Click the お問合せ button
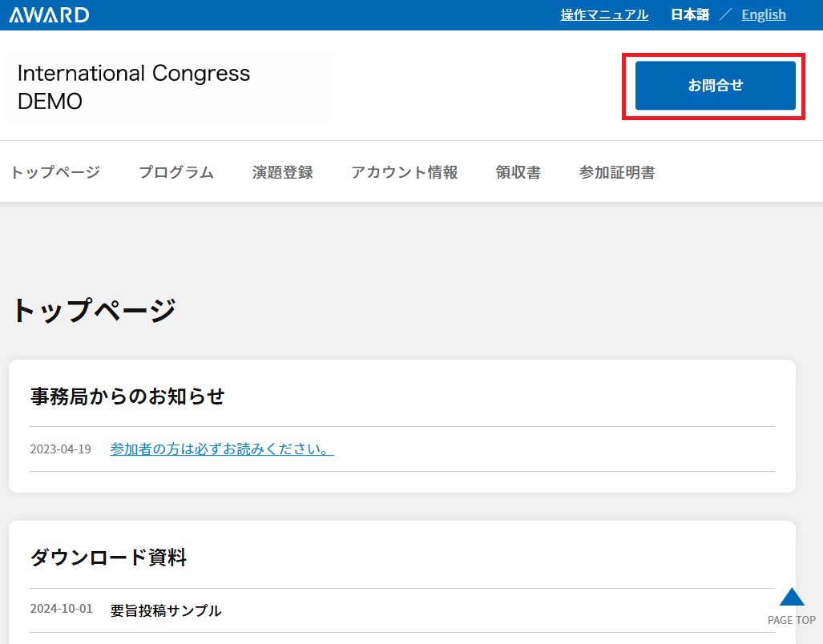This screenshot has height=644, width=823. pos(716,86)
